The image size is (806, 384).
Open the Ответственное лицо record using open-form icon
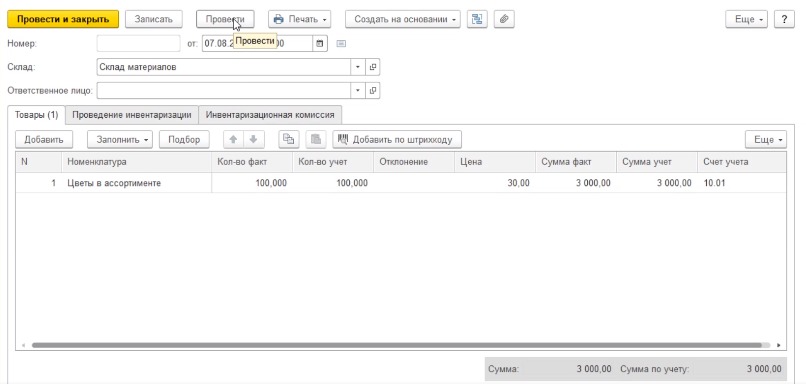click(x=373, y=91)
